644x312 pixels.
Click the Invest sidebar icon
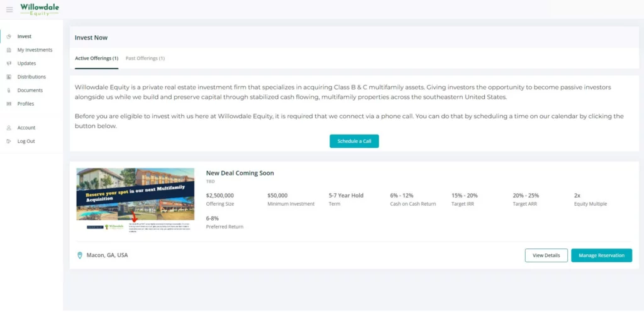click(x=9, y=36)
